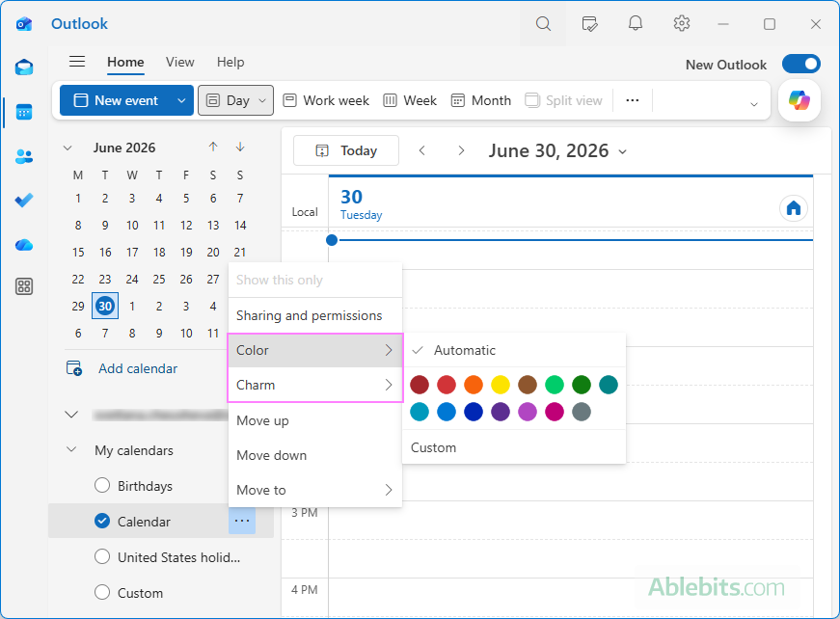Open New event dropdown arrow
This screenshot has width=840, height=619.
[x=181, y=100]
